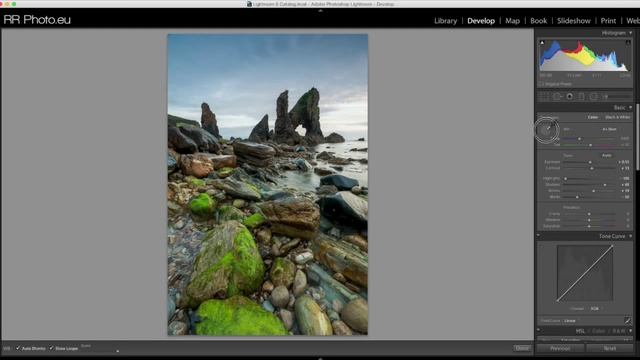Screen dimensions: 640x360
Task: Switch to the Book module
Action: [x=538, y=21]
